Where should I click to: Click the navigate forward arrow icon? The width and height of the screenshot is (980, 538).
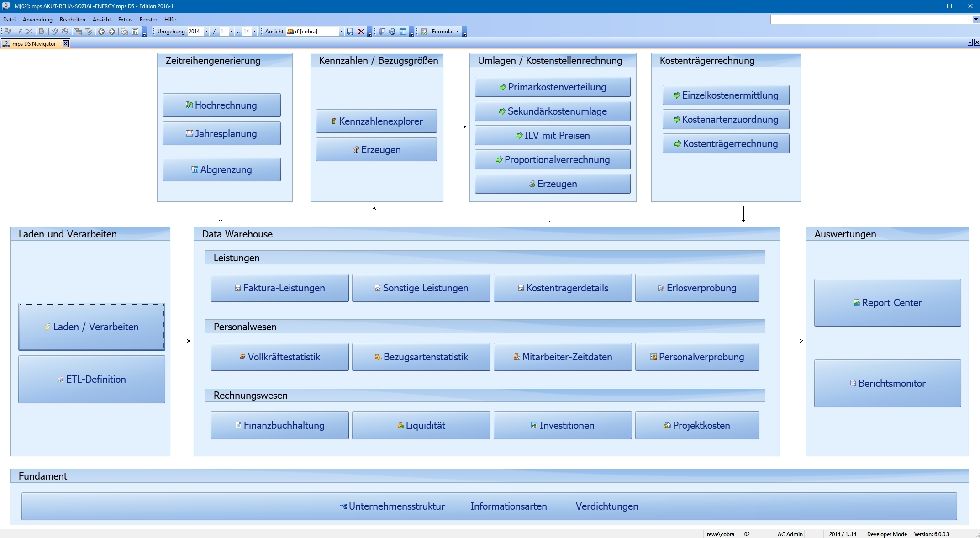[x=111, y=32]
